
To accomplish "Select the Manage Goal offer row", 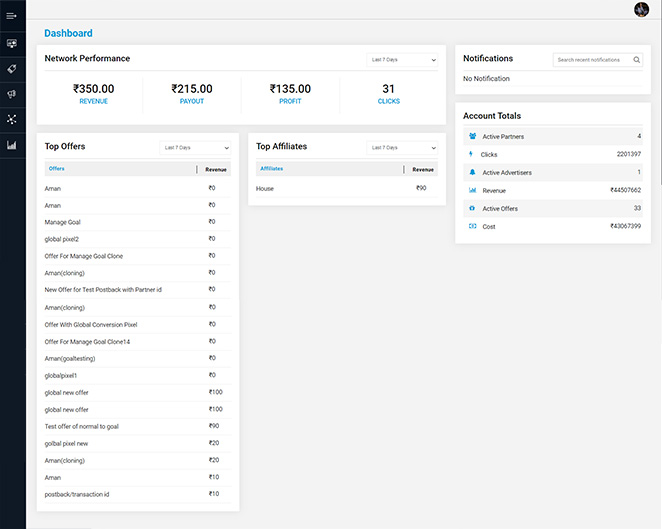I will coord(138,222).
